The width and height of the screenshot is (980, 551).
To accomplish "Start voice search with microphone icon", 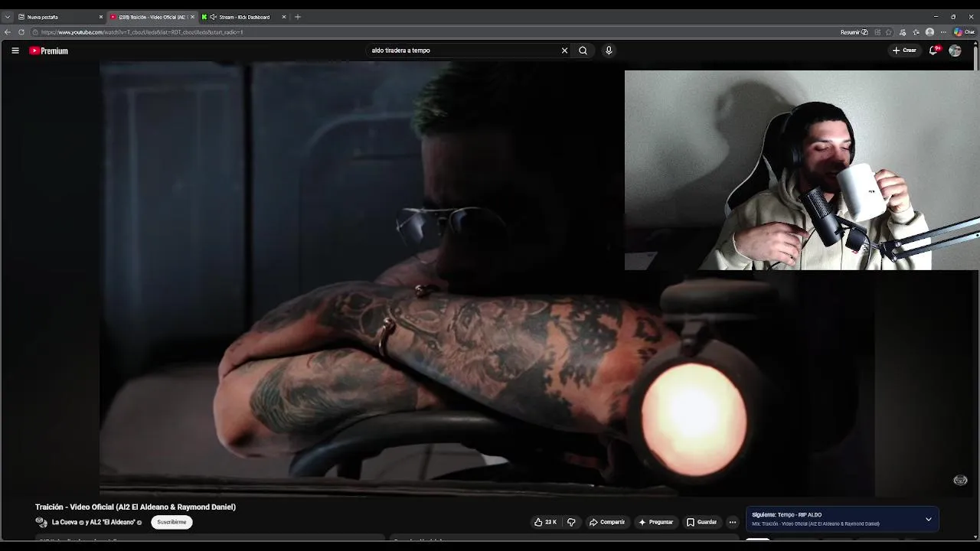I will click(x=609, y=51).
